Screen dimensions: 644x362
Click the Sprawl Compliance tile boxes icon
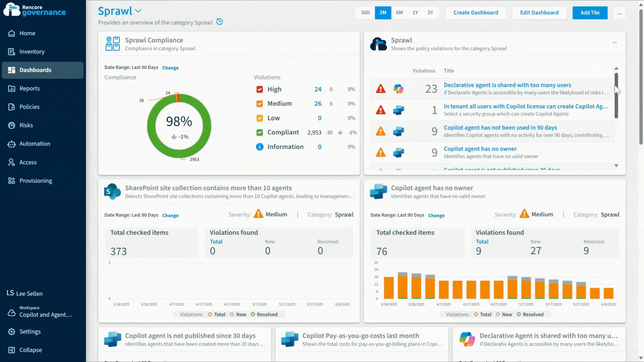[113, 44]
